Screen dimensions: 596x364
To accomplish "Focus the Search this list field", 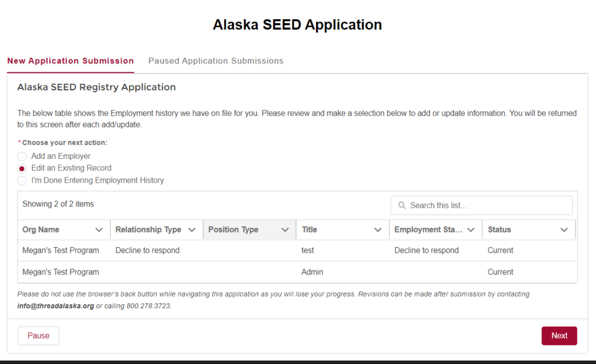I will point(481,205).
